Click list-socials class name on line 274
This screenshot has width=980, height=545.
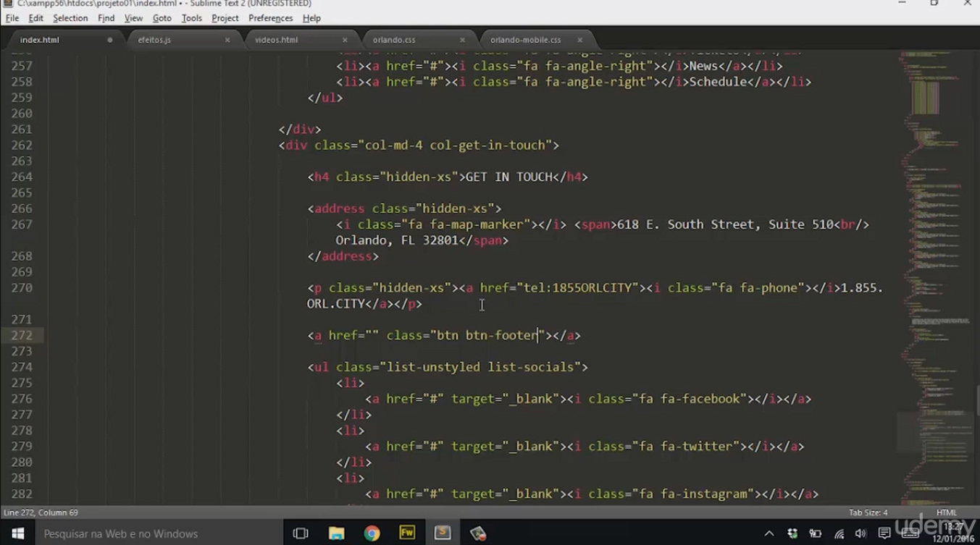point(531,367)
